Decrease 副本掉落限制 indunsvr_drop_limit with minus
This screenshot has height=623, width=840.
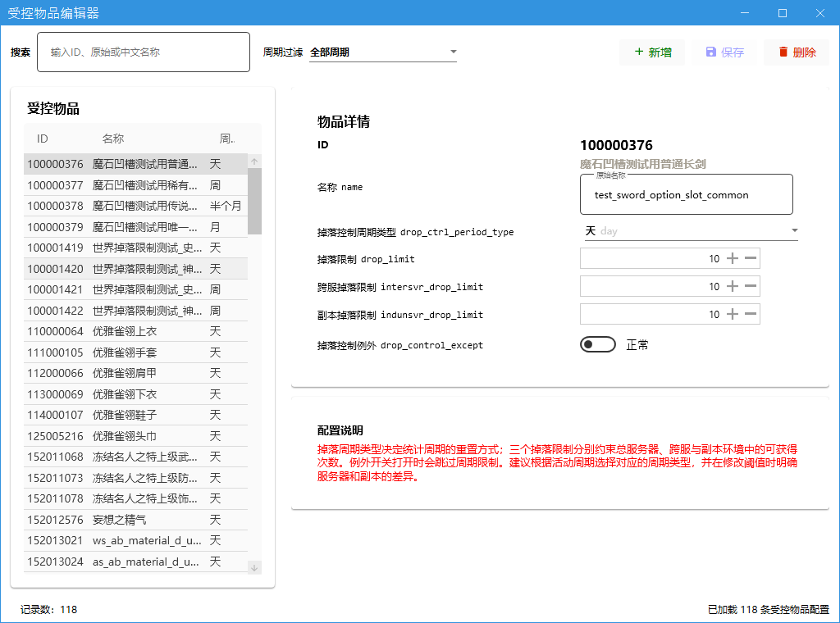(751, 314)
